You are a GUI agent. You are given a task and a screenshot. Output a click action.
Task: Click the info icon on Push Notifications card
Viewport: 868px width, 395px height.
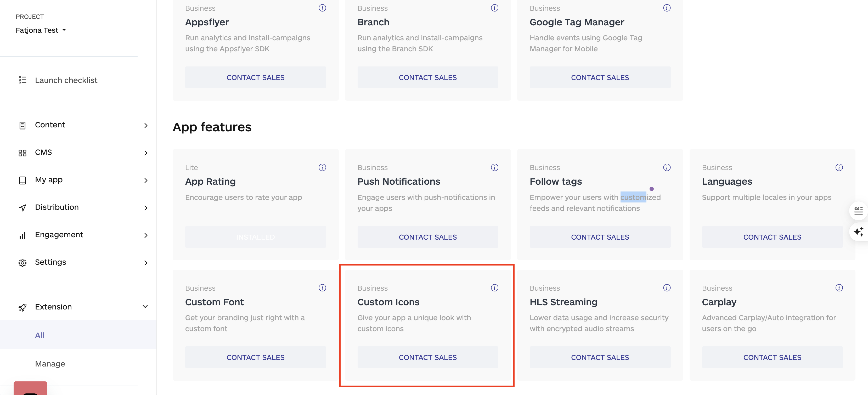(x=494, y=167)
